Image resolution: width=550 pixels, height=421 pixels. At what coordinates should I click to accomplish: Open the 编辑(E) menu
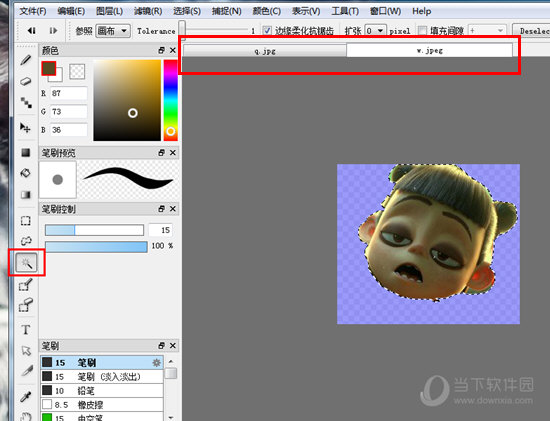coord(71,11)
